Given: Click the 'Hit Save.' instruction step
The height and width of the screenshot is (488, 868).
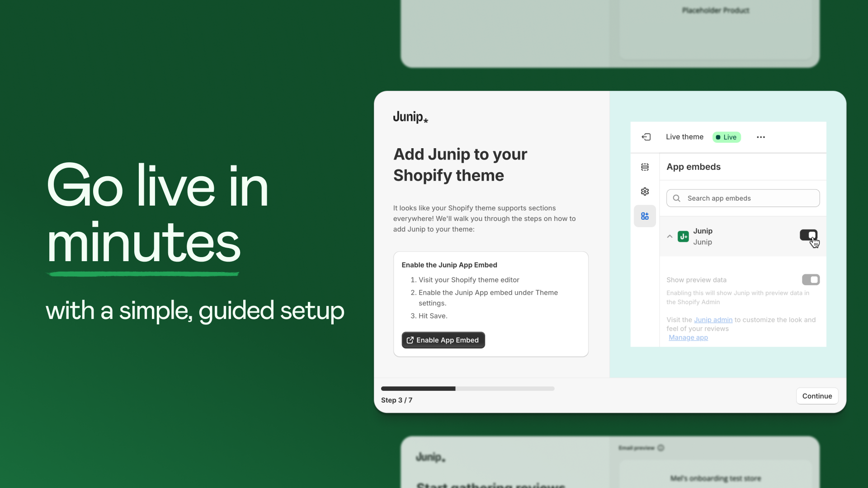Looking at the screenshot, I should pyautogui.click(x=433, y=316).
